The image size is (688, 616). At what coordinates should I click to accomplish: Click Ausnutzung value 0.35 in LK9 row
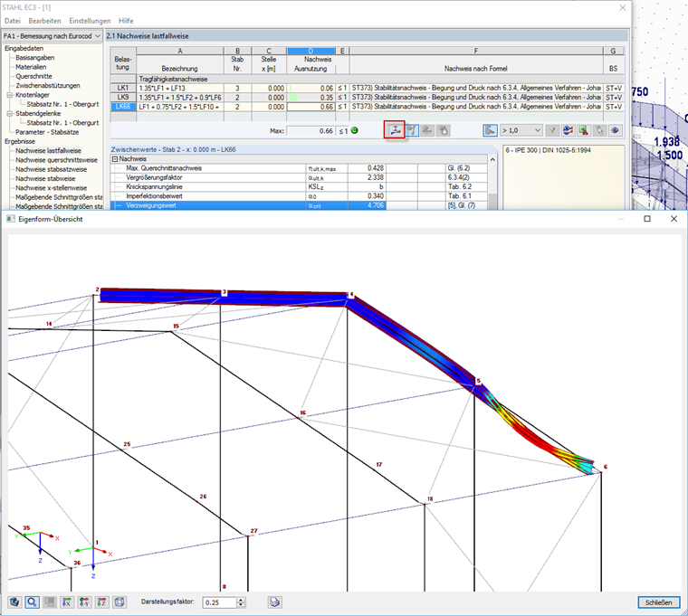tap(311, 98)
